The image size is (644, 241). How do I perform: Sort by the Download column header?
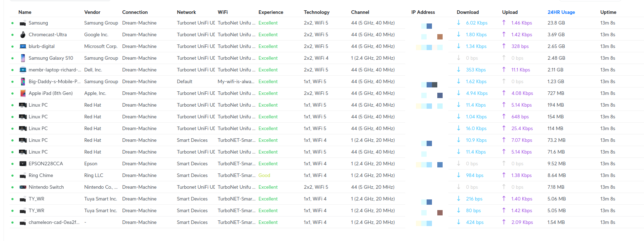(468, 12)
